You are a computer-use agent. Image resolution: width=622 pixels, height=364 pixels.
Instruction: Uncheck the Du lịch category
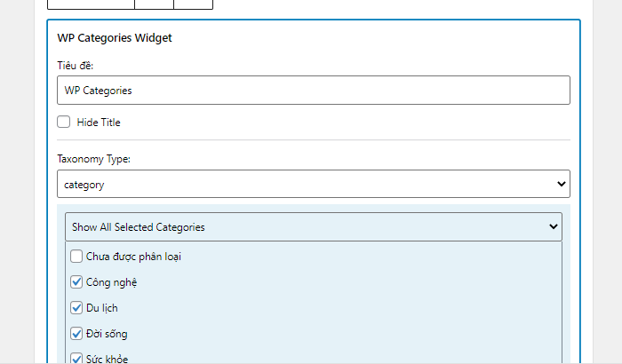[x=76, y=308]
